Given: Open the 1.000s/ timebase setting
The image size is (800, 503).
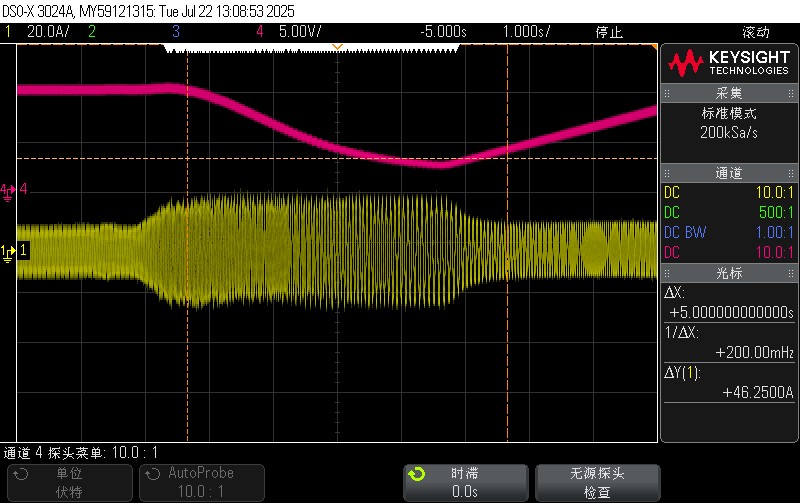Looking at the screenshot, I should coord(527,32).
